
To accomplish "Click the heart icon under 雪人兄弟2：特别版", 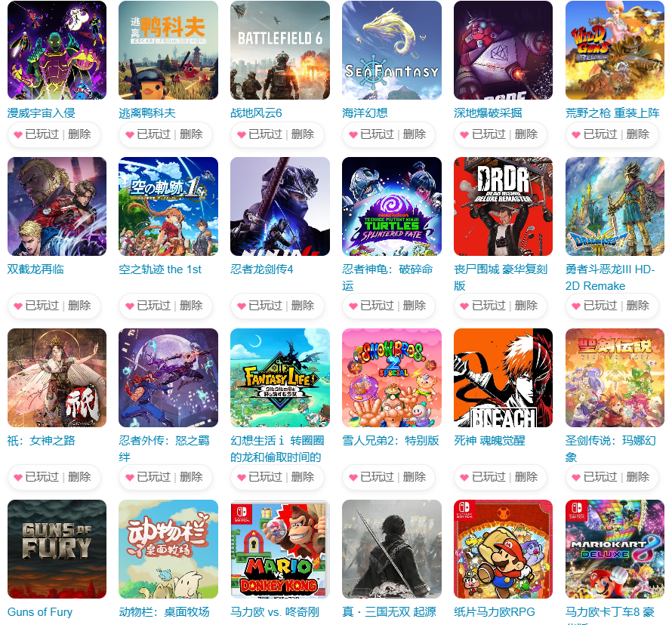I will click(x=353, y=478).
